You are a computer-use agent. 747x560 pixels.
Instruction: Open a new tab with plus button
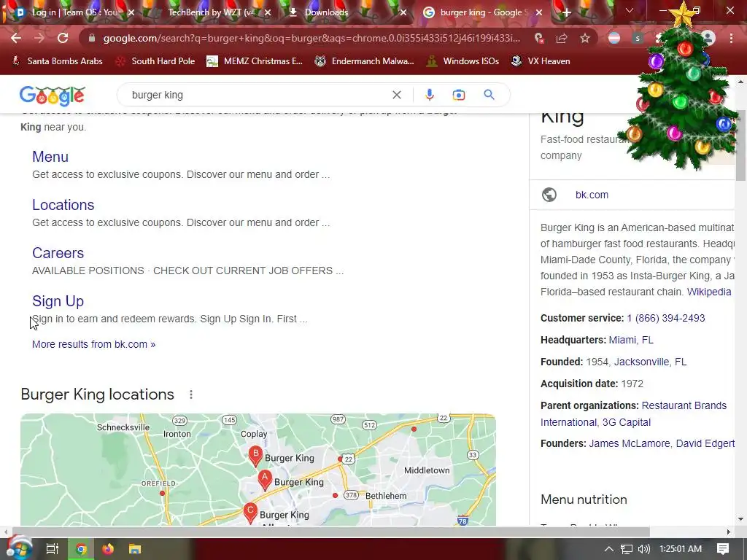click(x=566, y=13)
